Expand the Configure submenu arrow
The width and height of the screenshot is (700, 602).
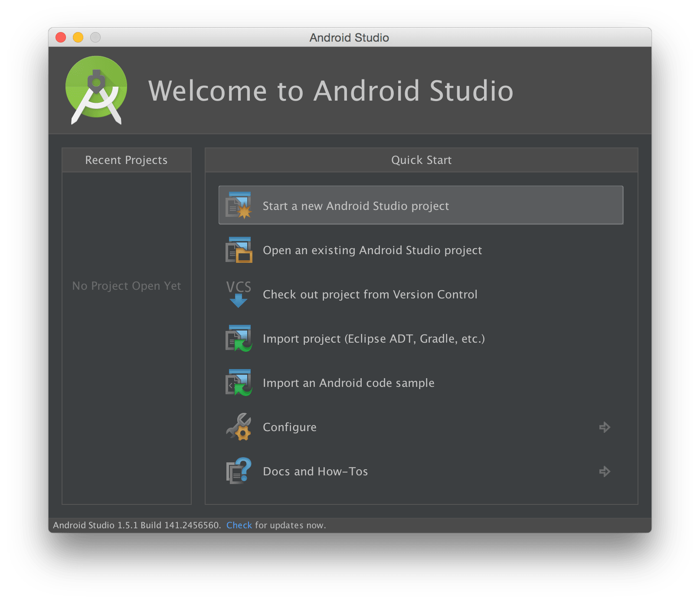point(605,427)
